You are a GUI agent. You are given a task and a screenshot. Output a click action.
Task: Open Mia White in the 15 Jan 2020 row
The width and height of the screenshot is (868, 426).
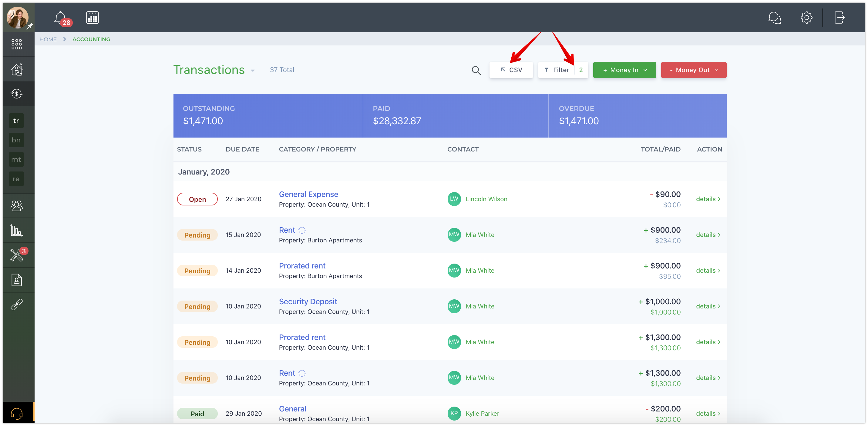coord(480,235)
